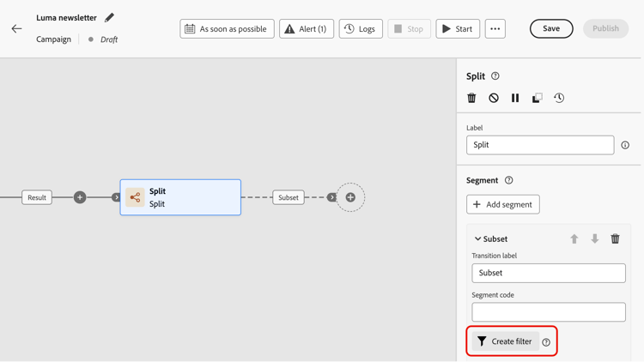Select the Split node on canvas

[180, 197]
